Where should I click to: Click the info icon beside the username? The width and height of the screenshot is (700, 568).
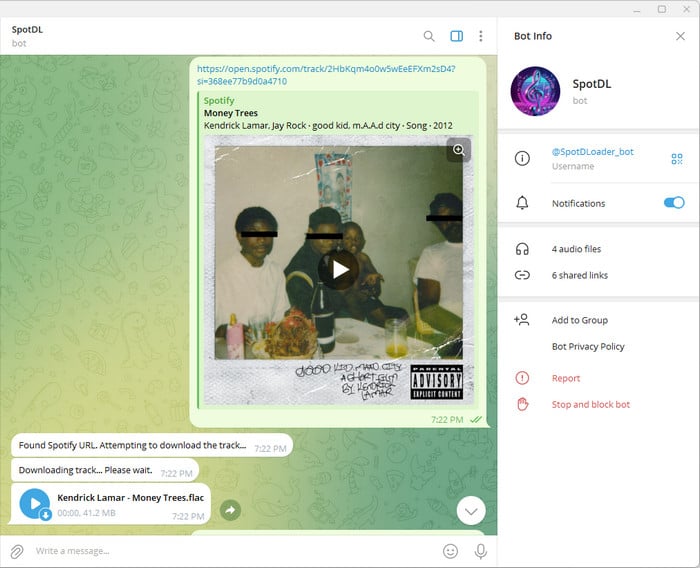[x=522, y=158]
